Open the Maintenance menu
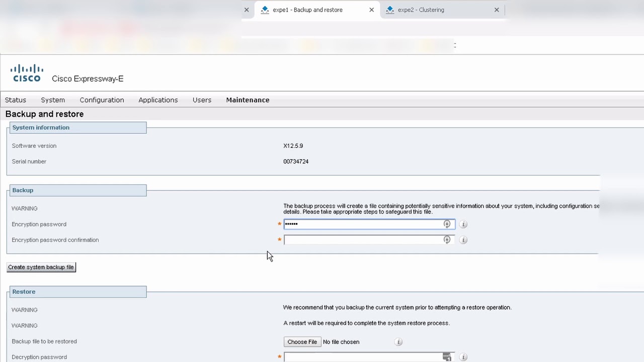This screenshot has width=644, height=362. [x=248, y=100]
